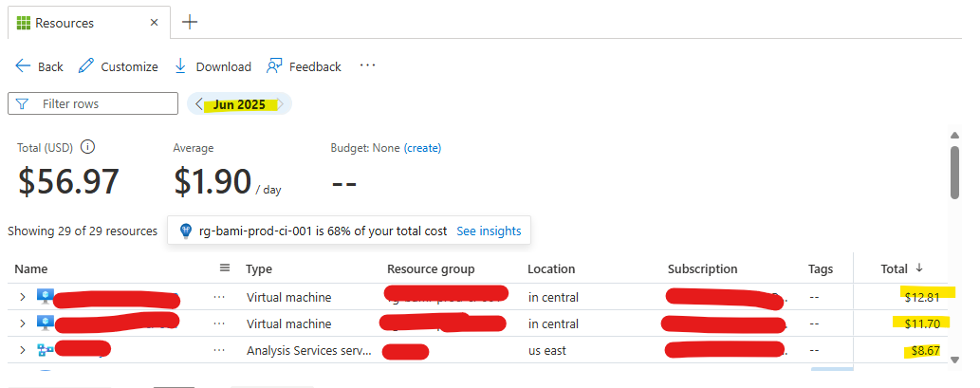This screenshot has width=980, height=388.
Task: Click 'Analysis Services serv...' type cell
Action: pos(308,350)
